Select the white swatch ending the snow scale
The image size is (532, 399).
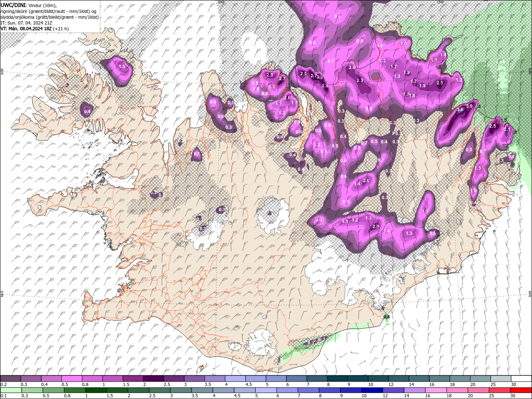pyautogui.click(x=522, y=379)
